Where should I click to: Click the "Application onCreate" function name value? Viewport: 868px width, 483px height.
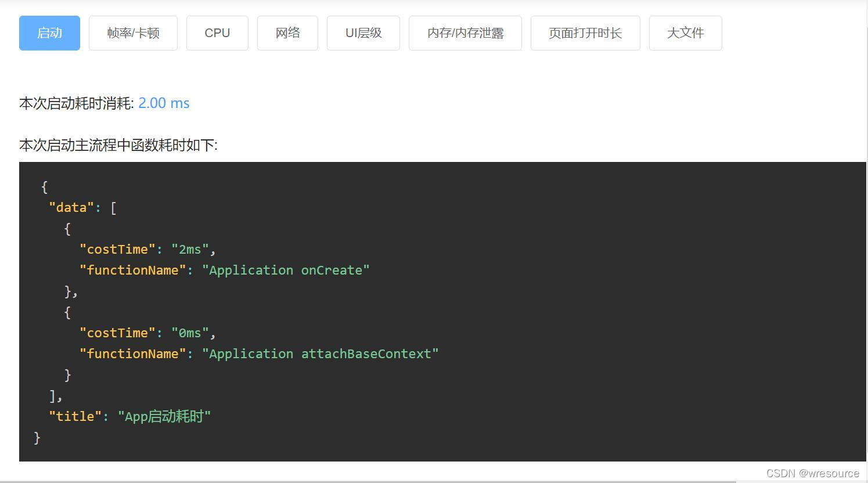point(286,270)
